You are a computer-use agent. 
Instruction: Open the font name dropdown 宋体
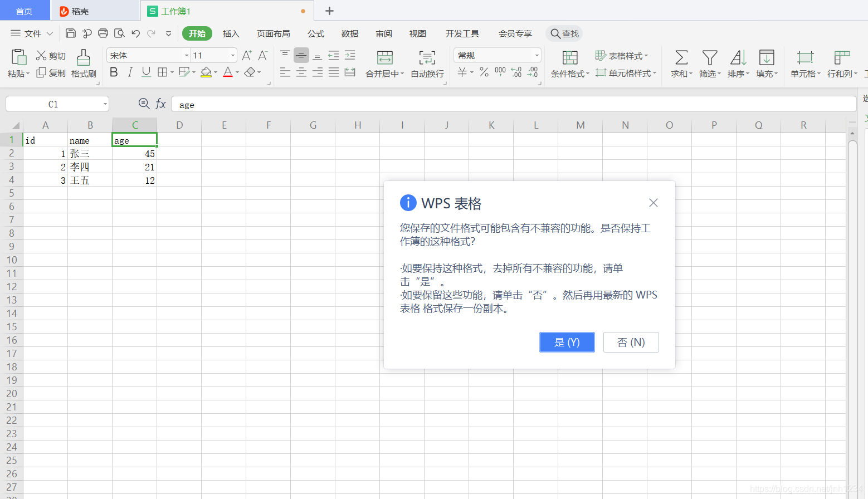coord(187,55)
